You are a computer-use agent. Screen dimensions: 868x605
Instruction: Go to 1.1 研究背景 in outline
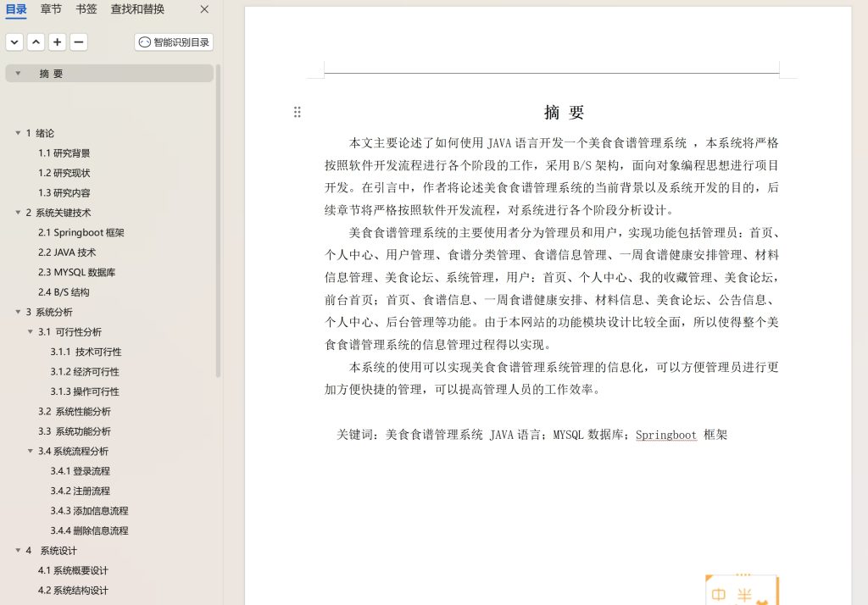click(x=64, y=153)
